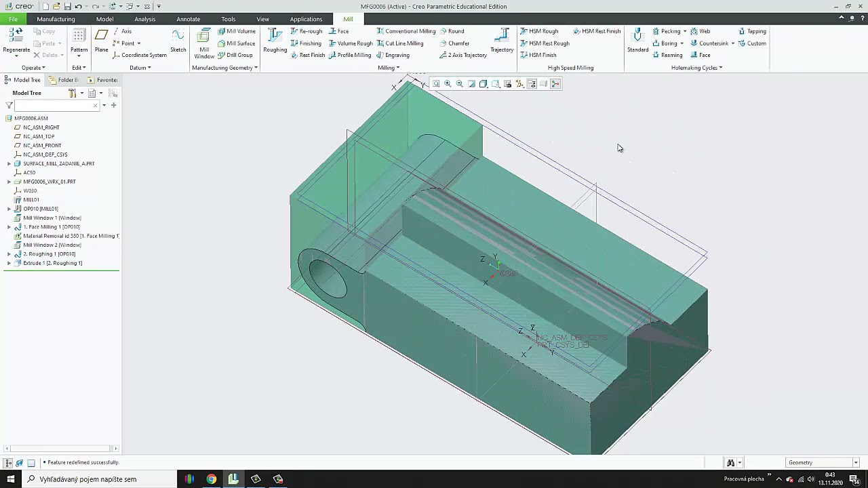Go to the Applications tab

click(x=306, y=19)
